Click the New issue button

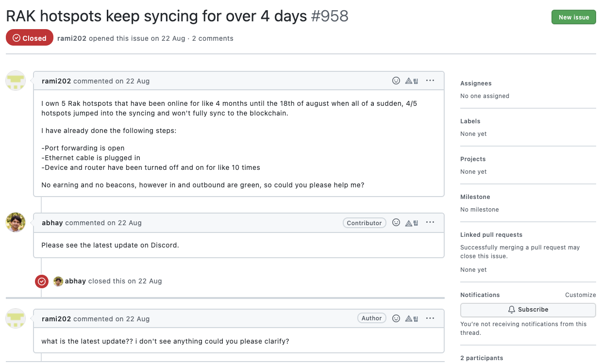point(574,17)
